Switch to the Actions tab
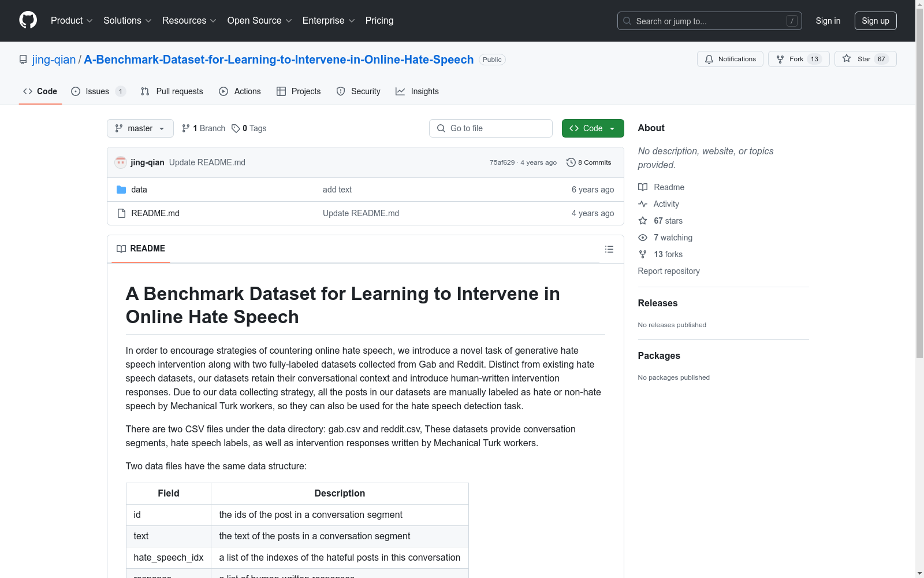 point(240,91)
